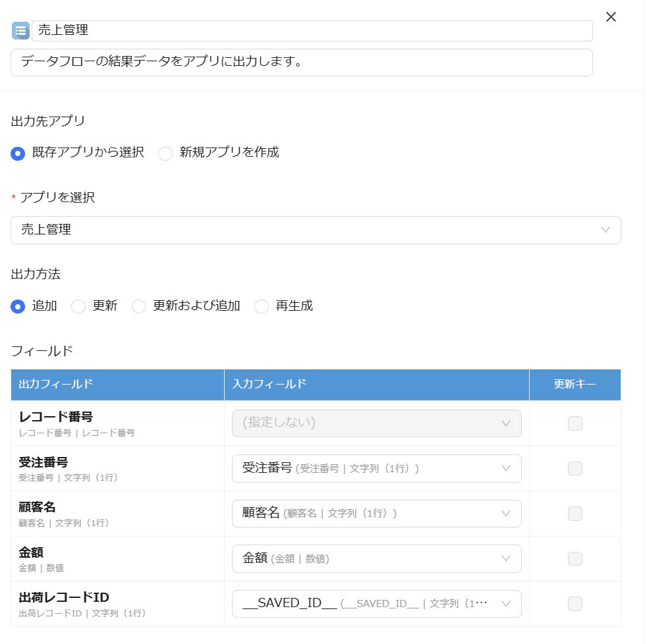Click the app list icon beside 売上管理 title
The image size is (647, 644).
20,30
